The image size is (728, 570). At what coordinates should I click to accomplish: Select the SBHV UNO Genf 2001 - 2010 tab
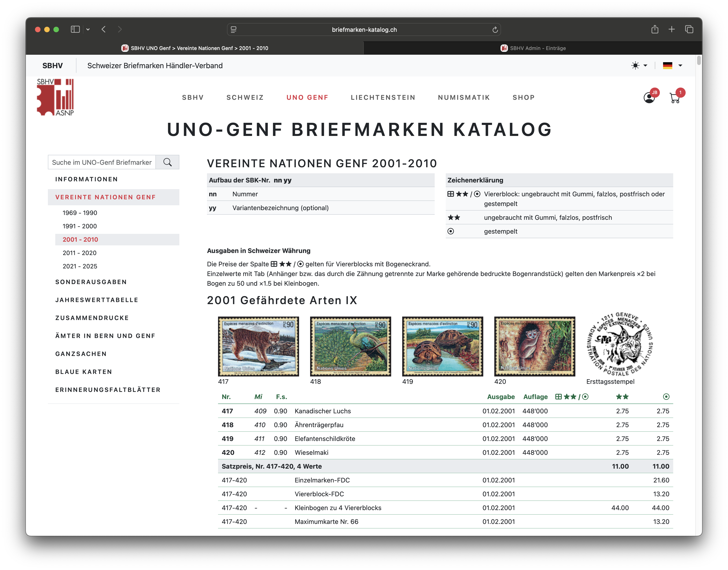click(195, 48)
